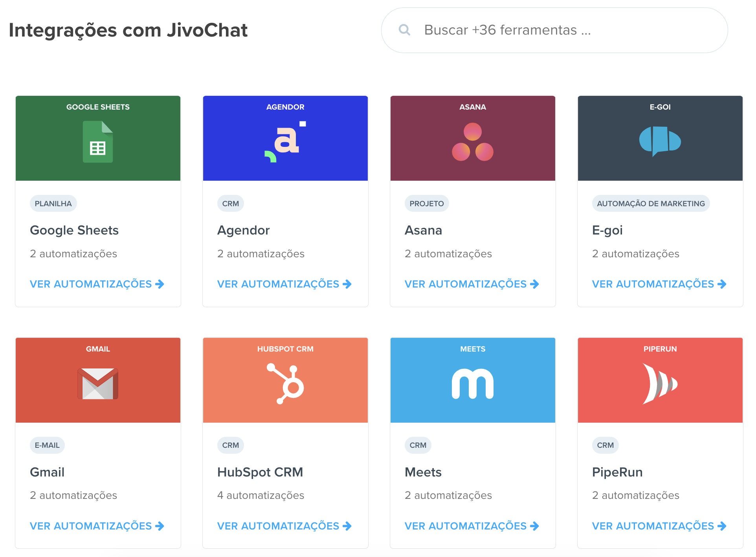Click the 'GMAIL' banner label
This screenshot has height=557, width=756.
point(98,349)
